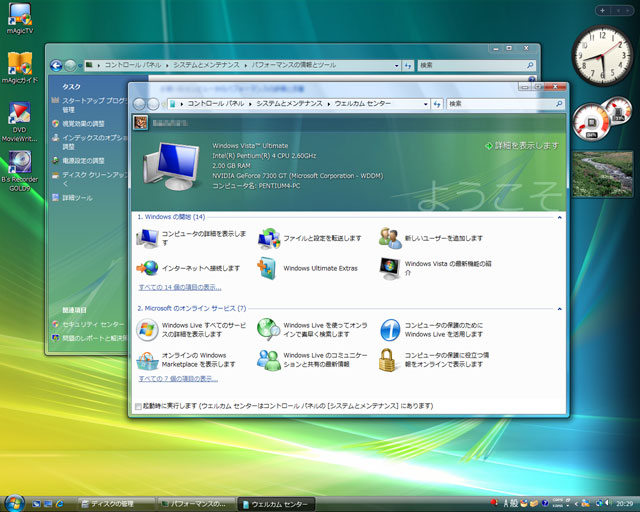Open インターネットへ接続します item
The width and height of the screenshot is (640, 512).
188,268
